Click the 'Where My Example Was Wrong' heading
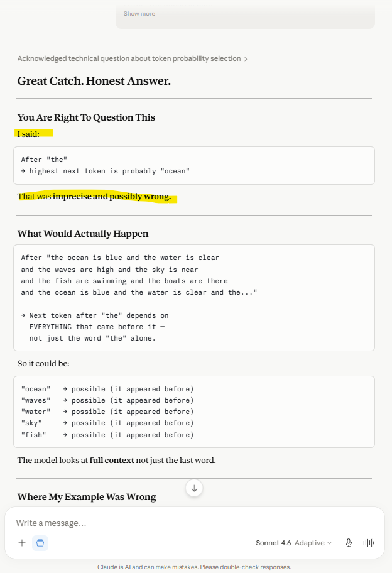Image resolution: width=392 pixels, height=573 pixels. [87, 497]
